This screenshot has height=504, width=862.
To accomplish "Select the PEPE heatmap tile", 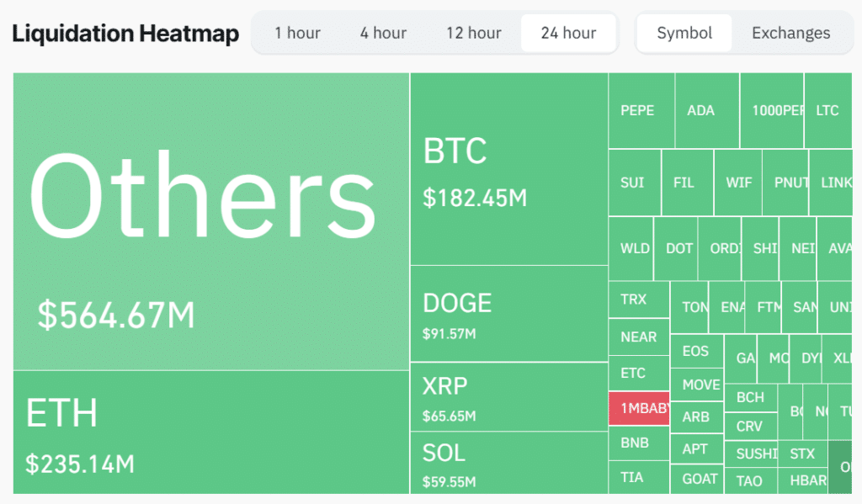I will 641,110.
